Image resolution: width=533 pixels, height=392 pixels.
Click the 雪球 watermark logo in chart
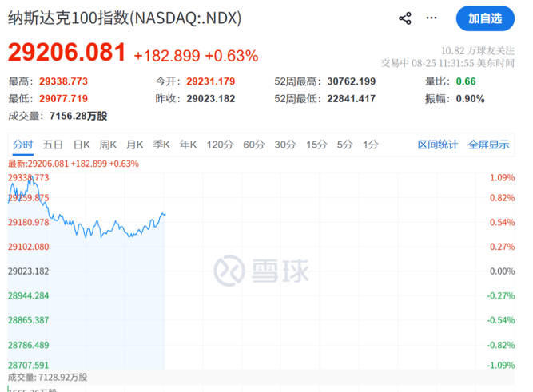(261, 271)
